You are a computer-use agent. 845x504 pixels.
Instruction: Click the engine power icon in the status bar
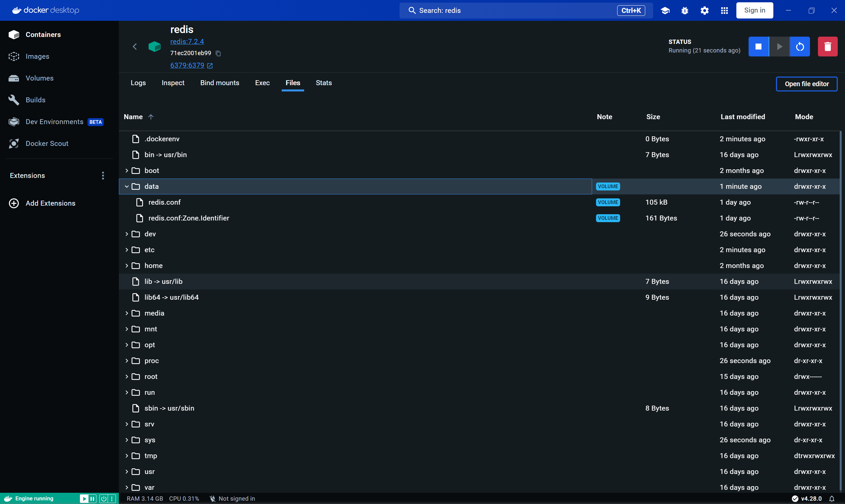pos(104,499)
